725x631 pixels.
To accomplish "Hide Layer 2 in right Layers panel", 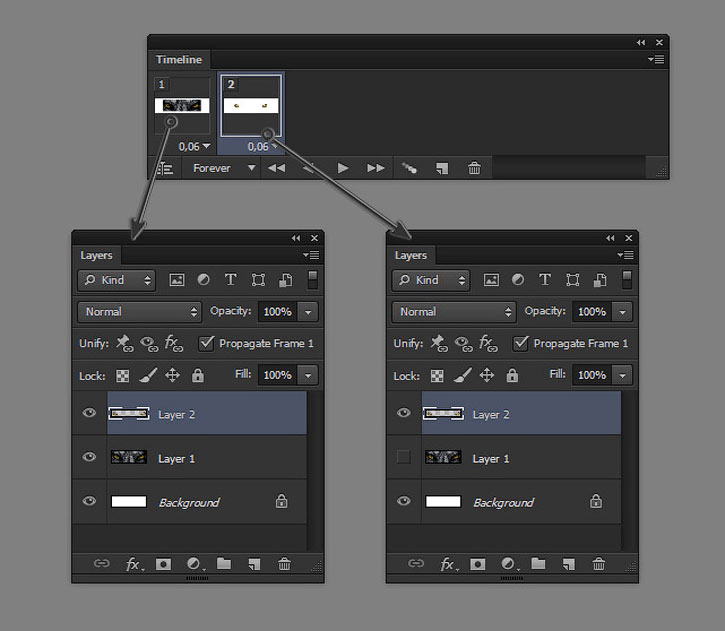I will point(404,412).
